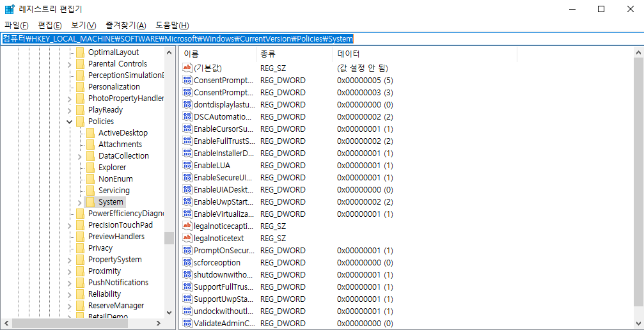644x330 pixels.
Task: Open the 파일(F) menu
Action: [x=17, y=25]
